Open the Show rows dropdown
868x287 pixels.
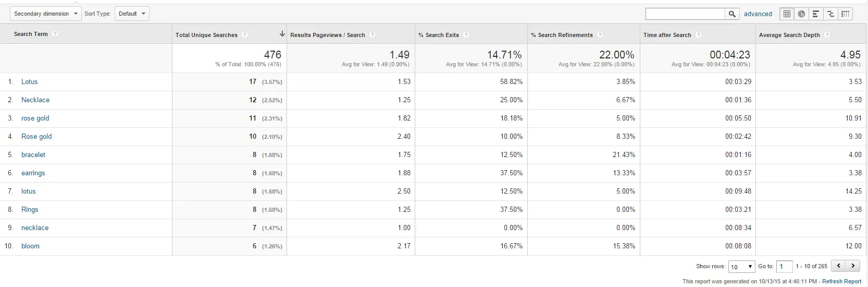tap(741, 267)
